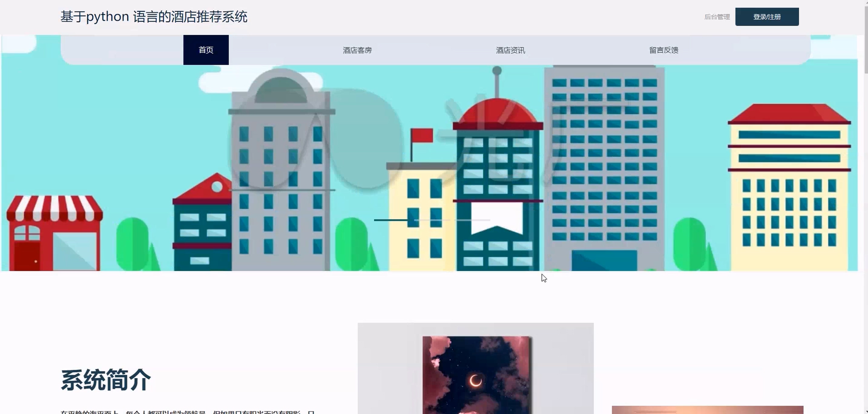Open the 后台管理 link
The width and height of the screenshot is (868, 414).
[717, 17]
